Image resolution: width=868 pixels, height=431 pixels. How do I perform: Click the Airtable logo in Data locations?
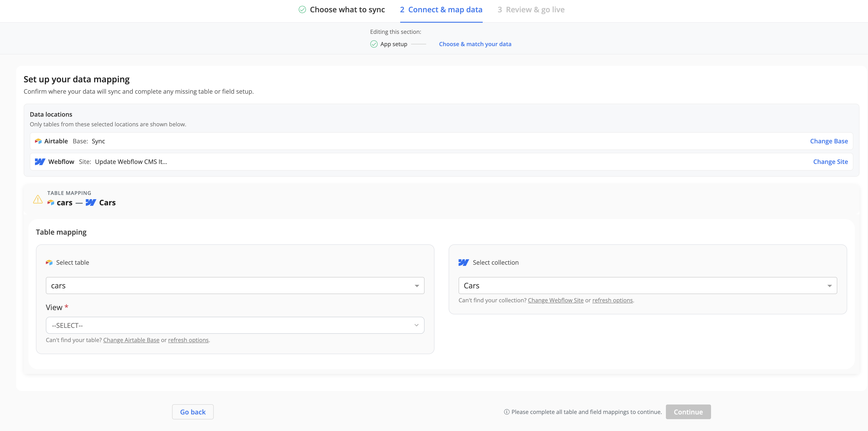pyautogui.click(x=38, y=141)
